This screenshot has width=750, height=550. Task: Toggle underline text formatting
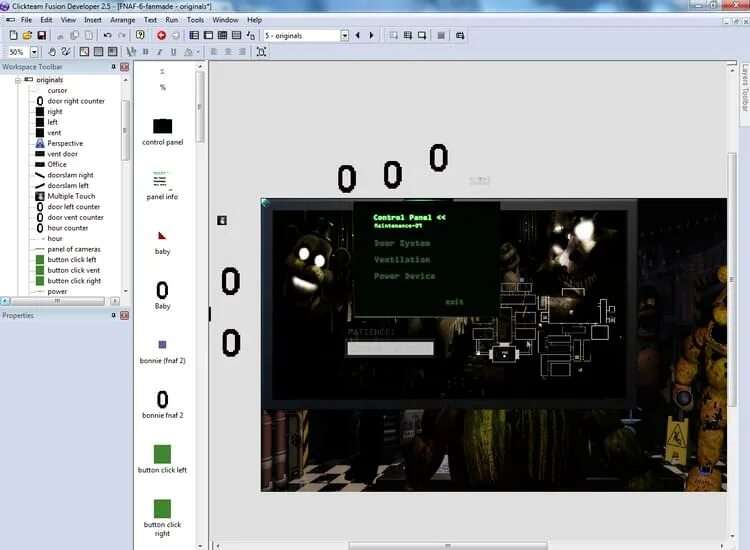[x=173, y=52]
